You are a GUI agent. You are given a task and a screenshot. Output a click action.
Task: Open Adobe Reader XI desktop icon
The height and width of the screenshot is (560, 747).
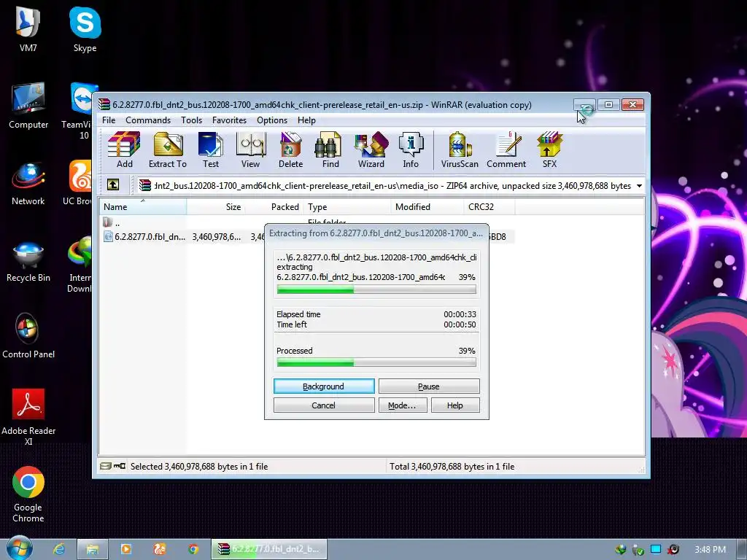pyautogui.click(x=28, y=417)
